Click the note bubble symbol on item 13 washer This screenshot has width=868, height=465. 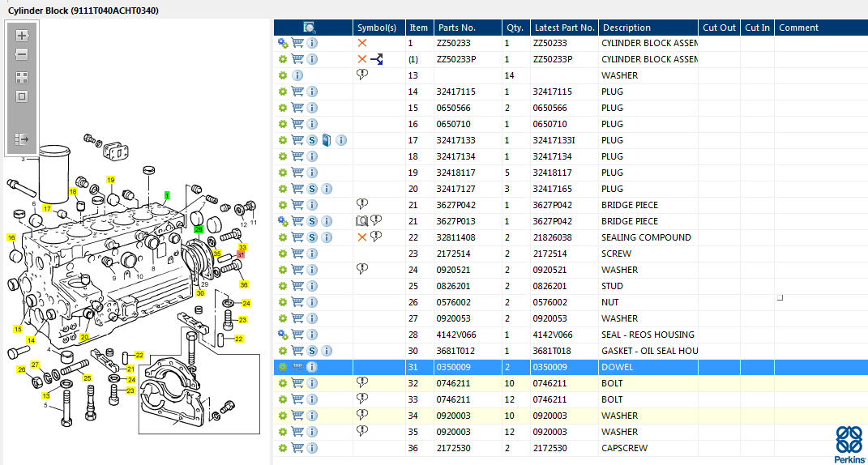tap(362, 75)
